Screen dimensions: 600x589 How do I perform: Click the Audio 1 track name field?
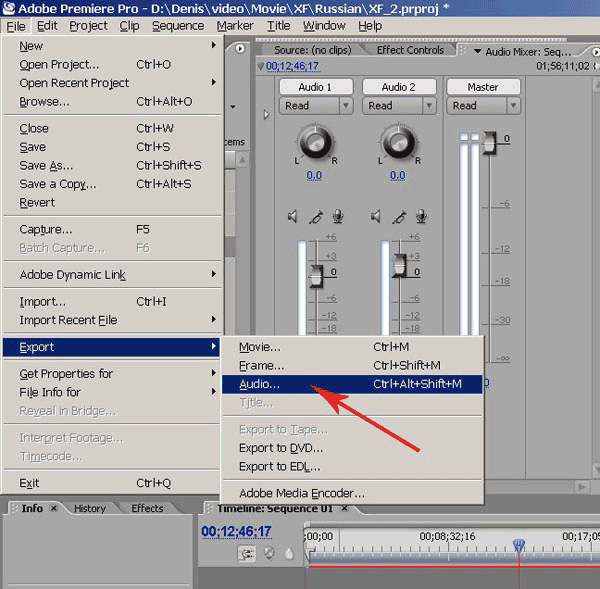[316, 87]
